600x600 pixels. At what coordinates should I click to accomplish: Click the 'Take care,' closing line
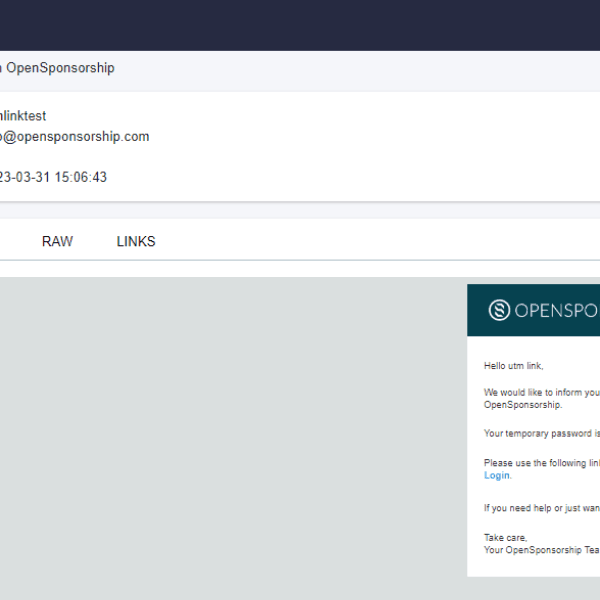(x=505, y=537)
